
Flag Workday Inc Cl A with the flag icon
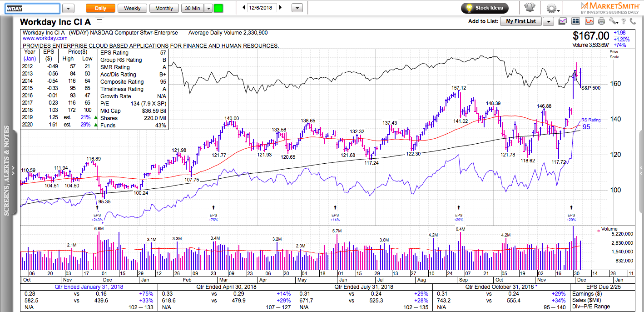tap(100, 21)
